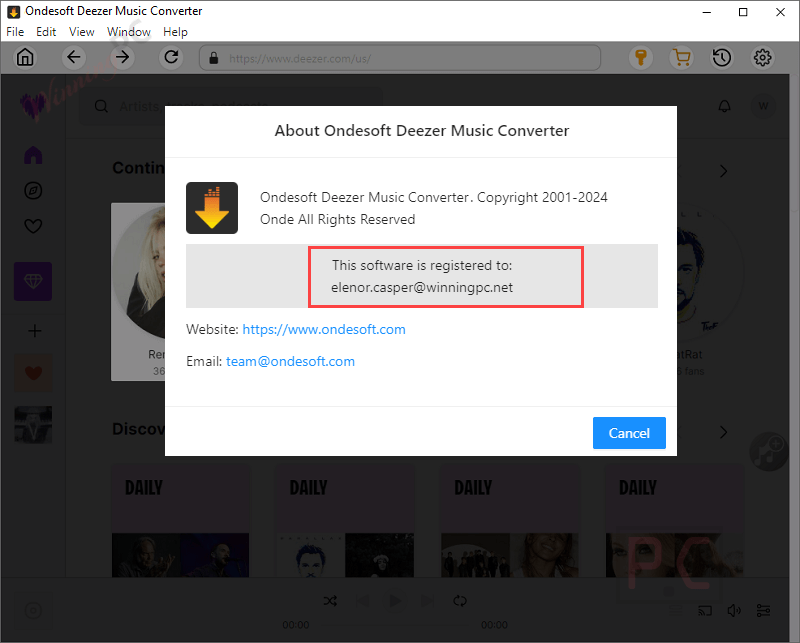Navigate forward with the right arrow button
800x643 pixels.
click(122, 57)
